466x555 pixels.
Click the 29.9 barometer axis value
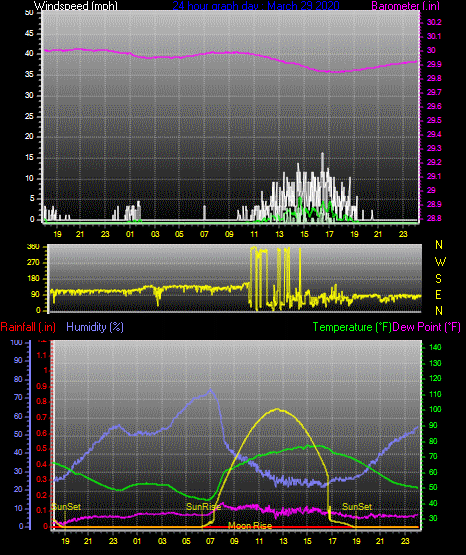(434, 64)
